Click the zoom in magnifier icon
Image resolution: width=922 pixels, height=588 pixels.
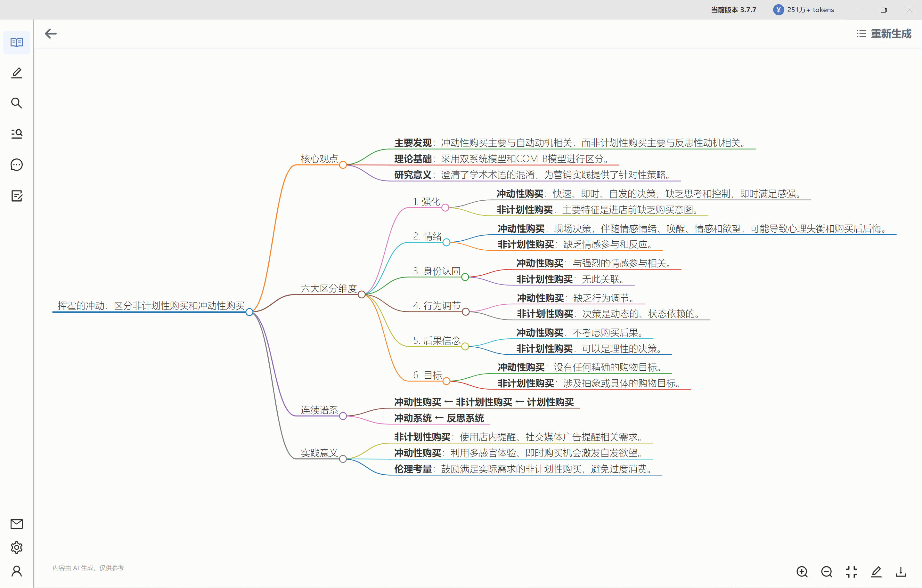pos(802,572)
